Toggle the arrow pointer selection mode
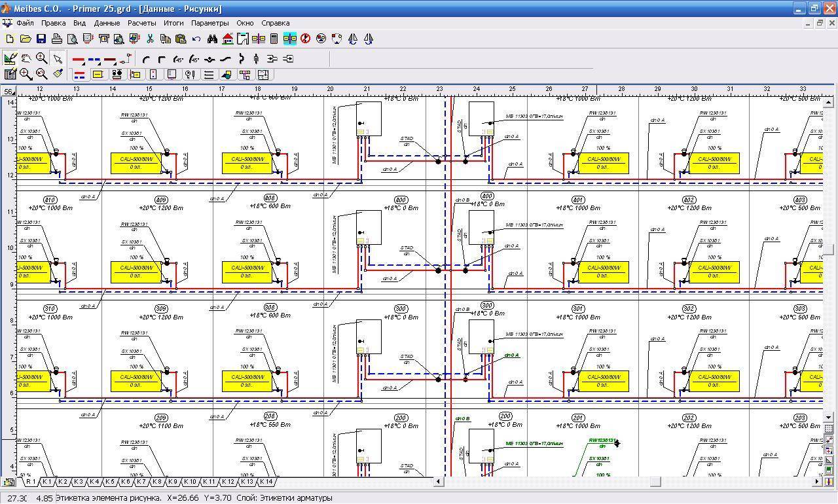 point(58,59)
